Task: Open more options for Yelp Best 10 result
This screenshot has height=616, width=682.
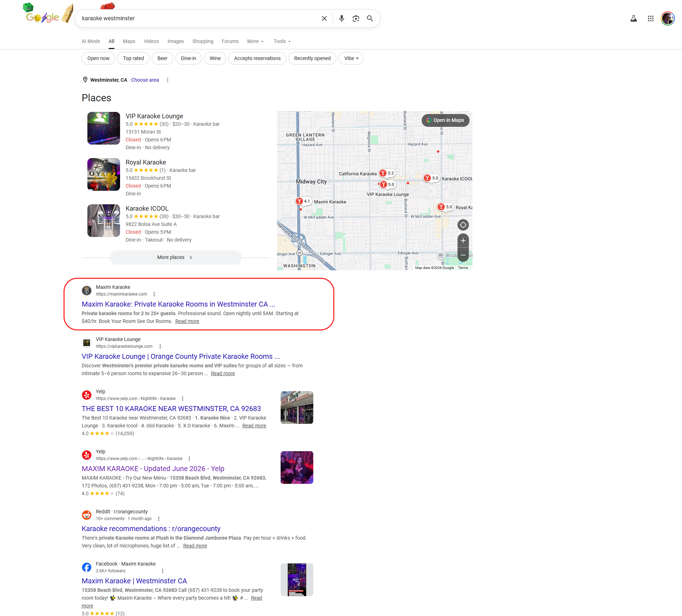Action: pos(183,399)
